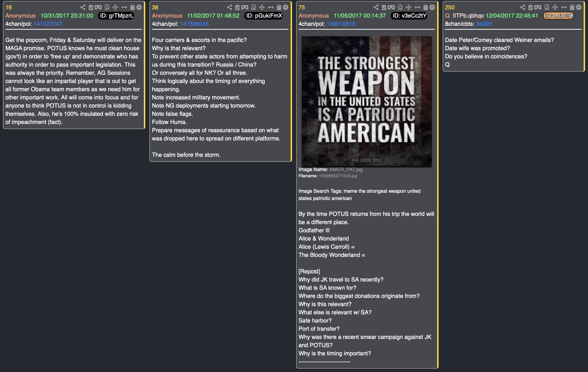Click the share icon on post 250
588x372 pixels.
(523, 7)
